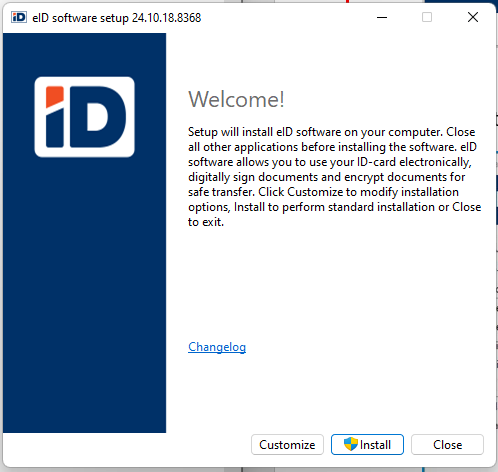Click the eID title bar app icon
The height and width of the screenshot is (472, 498).
pyautogui.click(x=19, y=17)
